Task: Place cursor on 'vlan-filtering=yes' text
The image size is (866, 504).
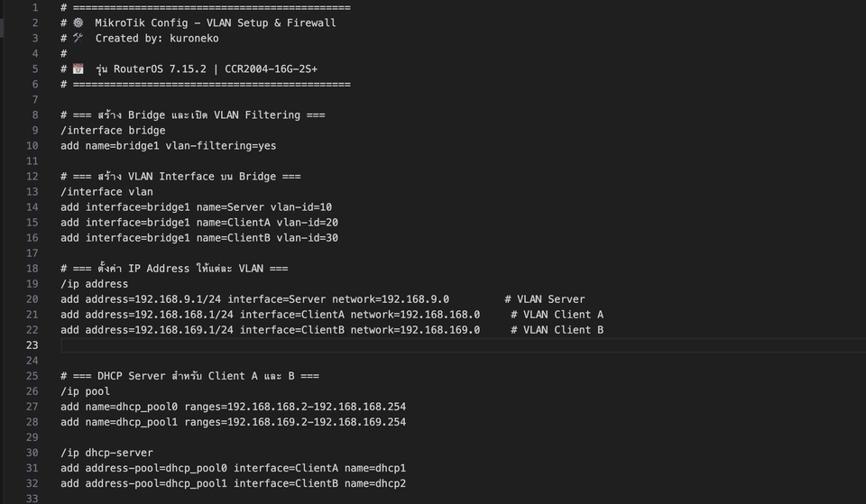Action: click(221, 146)
